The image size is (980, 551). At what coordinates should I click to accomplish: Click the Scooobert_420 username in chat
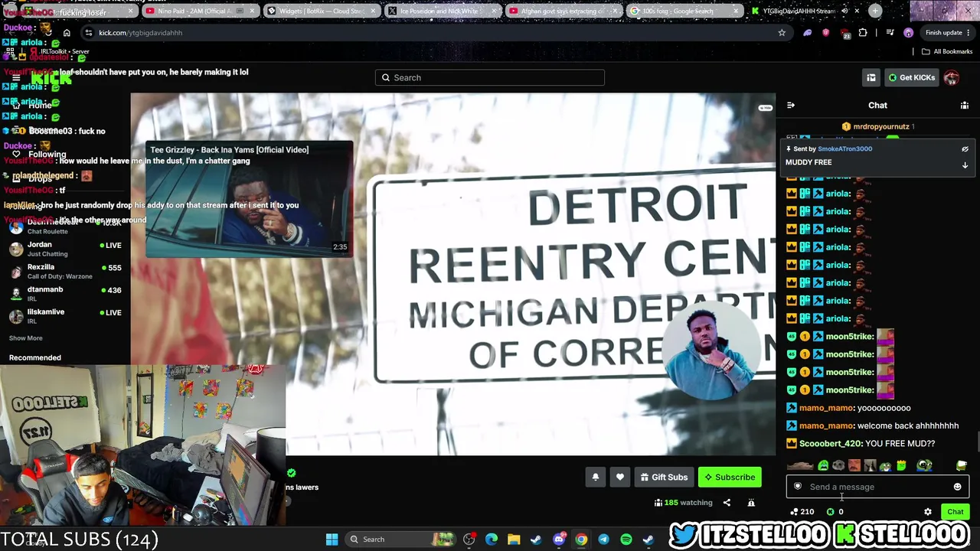(x=831, y=444)
